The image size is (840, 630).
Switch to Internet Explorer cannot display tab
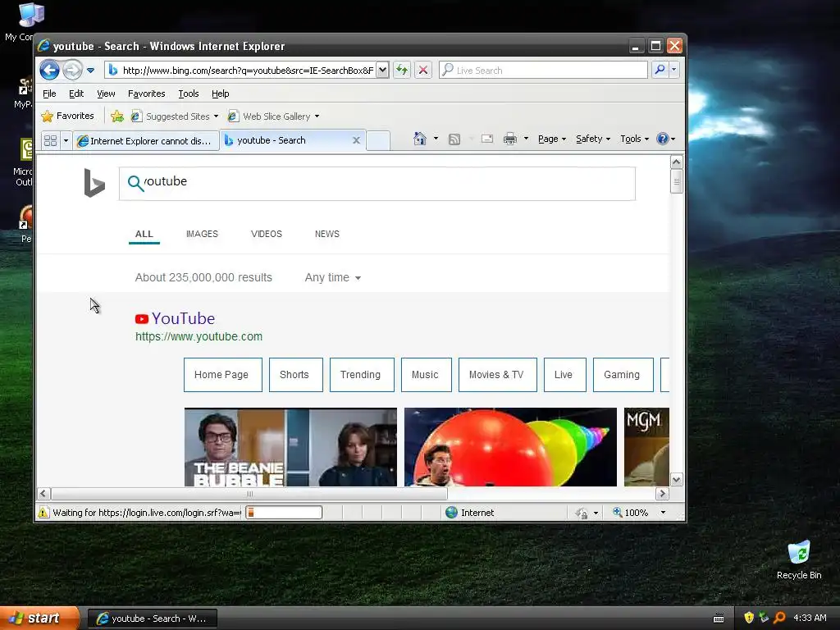point(146,141)
